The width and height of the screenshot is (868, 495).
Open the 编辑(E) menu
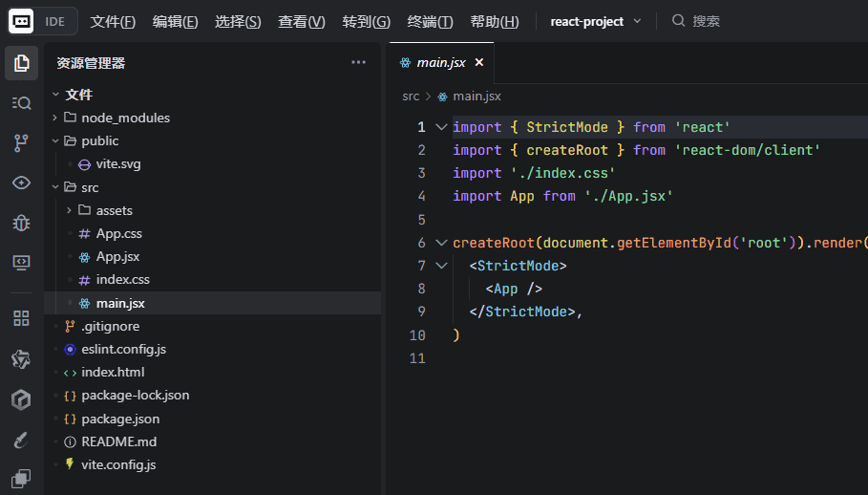click(x=176, y=22)
